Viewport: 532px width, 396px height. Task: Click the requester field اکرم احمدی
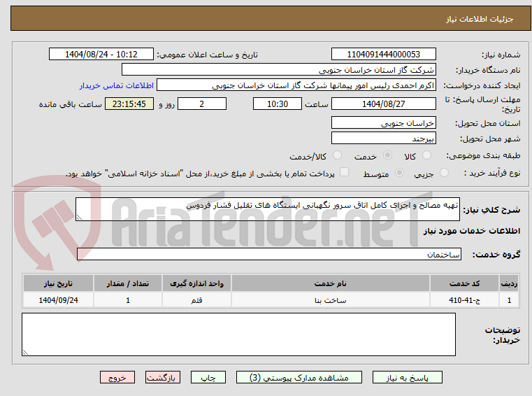[x=296, y=85]
